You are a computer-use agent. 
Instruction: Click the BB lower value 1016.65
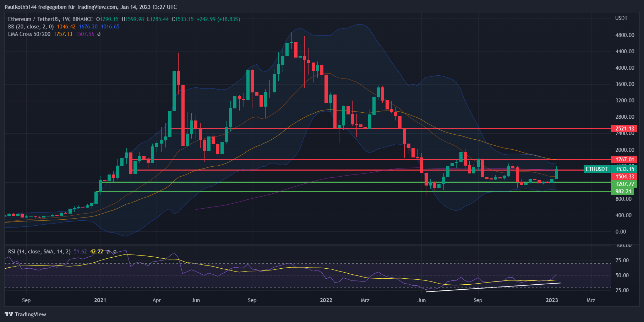110,27
